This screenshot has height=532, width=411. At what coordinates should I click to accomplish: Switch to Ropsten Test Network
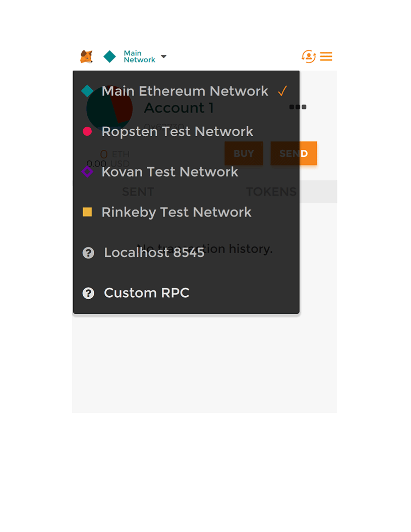pos(177,131)
